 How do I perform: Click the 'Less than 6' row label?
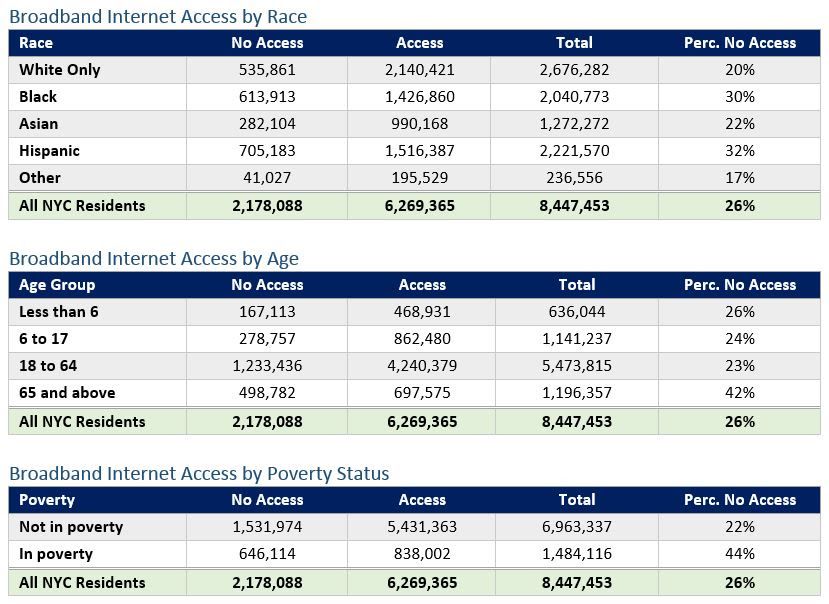point(59,312)
